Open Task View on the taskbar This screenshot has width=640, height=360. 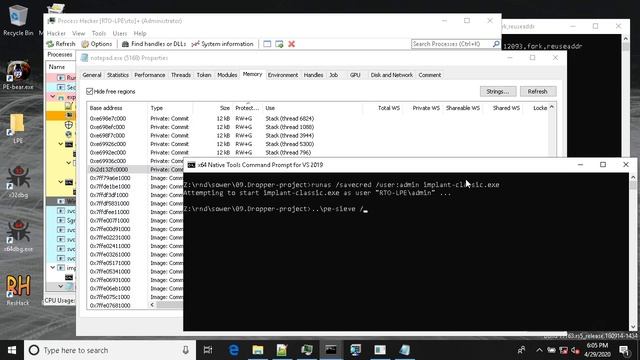point(208,350)
